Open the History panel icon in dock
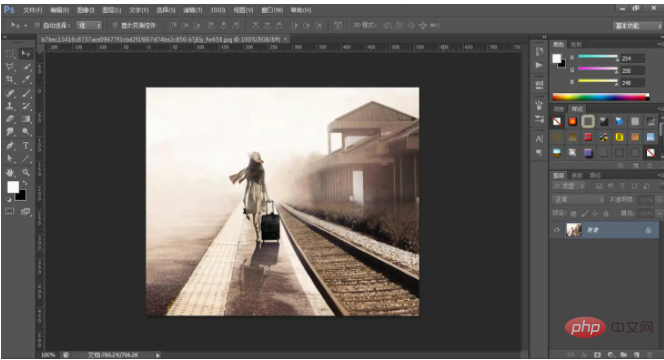 (x=539, y=52)
